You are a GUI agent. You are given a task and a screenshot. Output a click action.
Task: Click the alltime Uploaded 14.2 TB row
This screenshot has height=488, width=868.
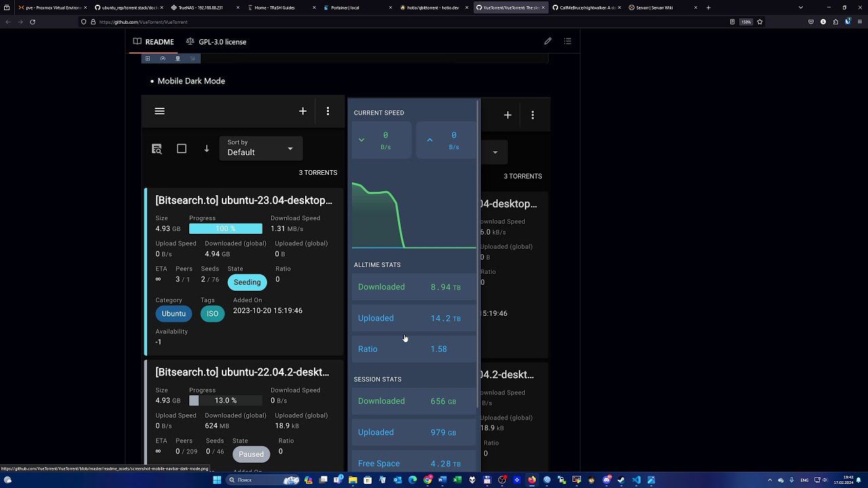(414, 319)
